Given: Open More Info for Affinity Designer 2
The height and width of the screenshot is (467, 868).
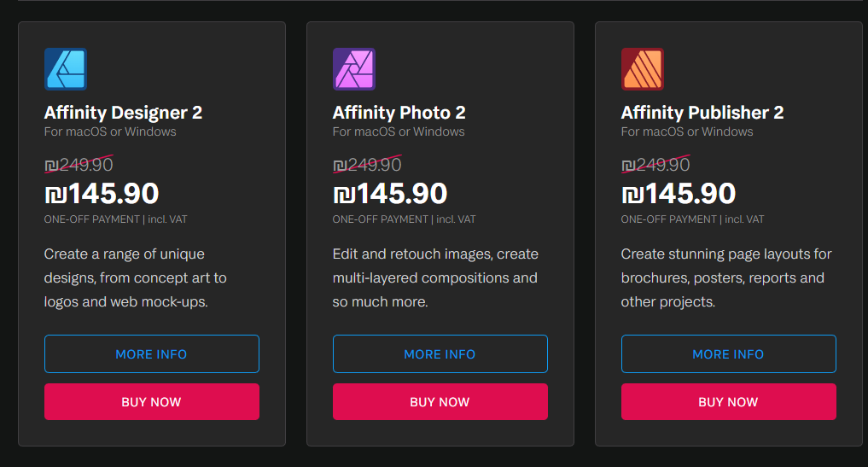Looking at the screenshot, I should coord(151,353).
